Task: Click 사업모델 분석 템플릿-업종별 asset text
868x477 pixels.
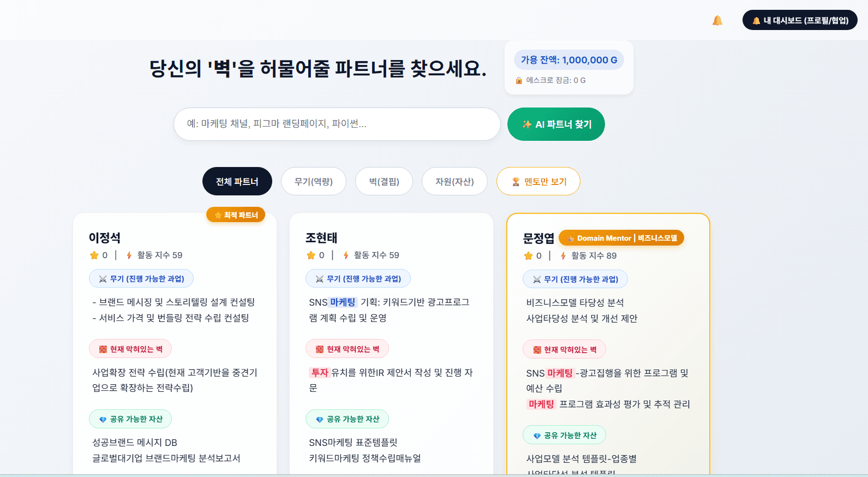Action: 582,458
